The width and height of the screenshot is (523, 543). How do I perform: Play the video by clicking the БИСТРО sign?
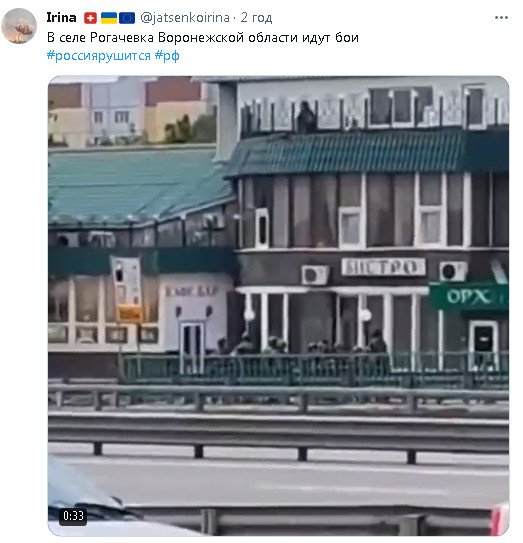pyautogui.click(x=383, y=267)
